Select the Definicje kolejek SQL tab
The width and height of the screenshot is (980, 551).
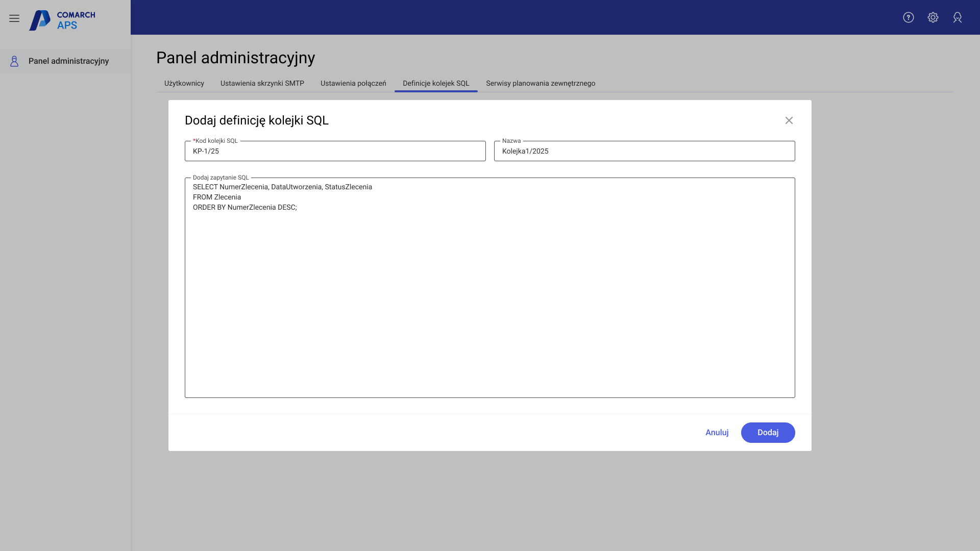(x=435, y=83)
